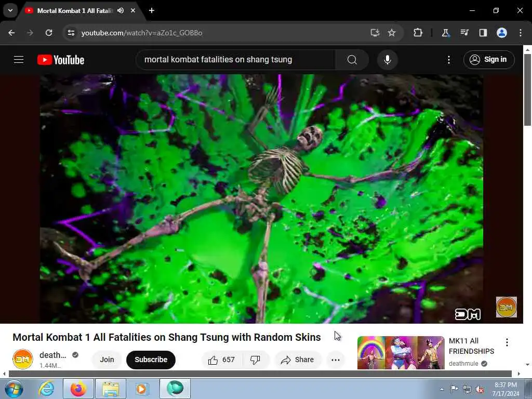Viewport: 532px width, 399px height.
Task: Click the Join membership button
Action: [107, 360]
